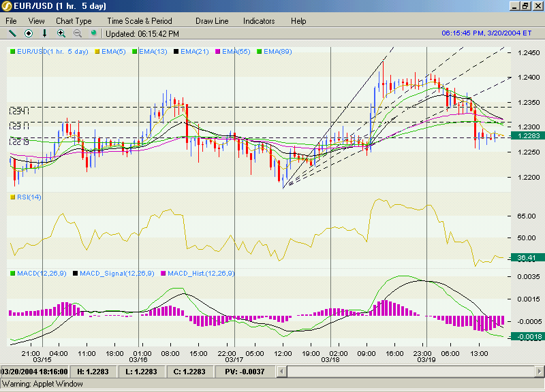Screen dimensions: 545x392
Task: Open the Chart Type menu
Action: pyautogui.click(x=74, y=21)
